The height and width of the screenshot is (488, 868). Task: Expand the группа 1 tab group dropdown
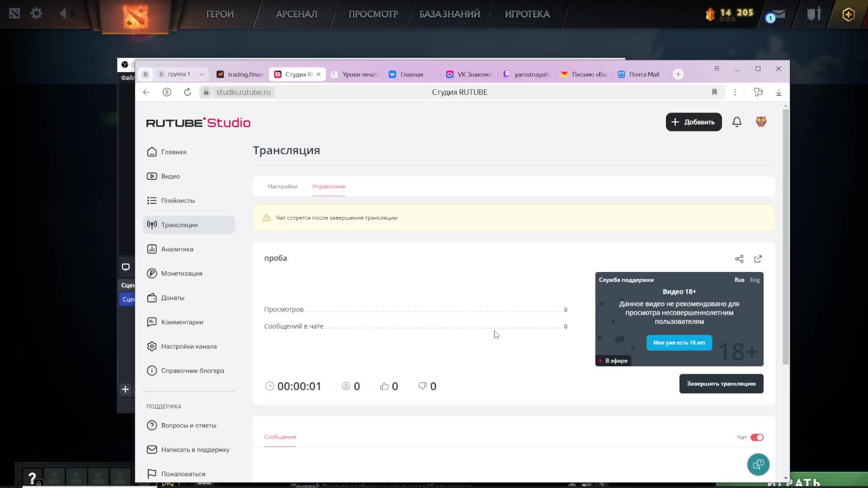tap(202, 75)
